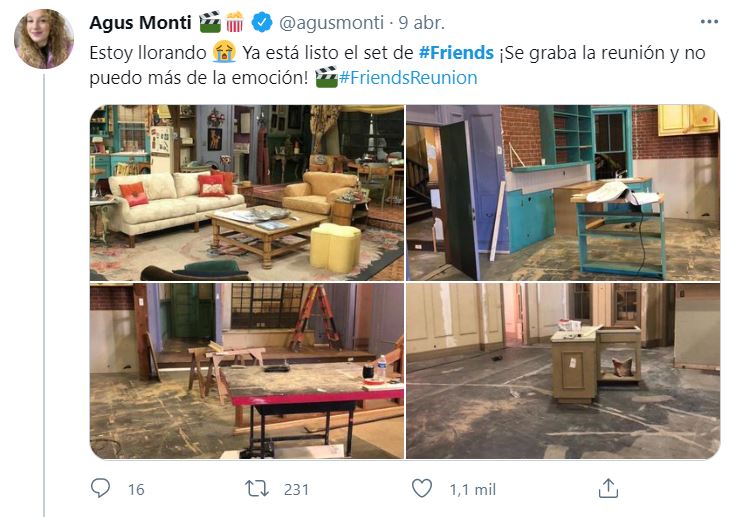Image resolution: width=738 pixels, height=517 pixels.
Task: Click the Agus Monti display name
Action: 140,23
